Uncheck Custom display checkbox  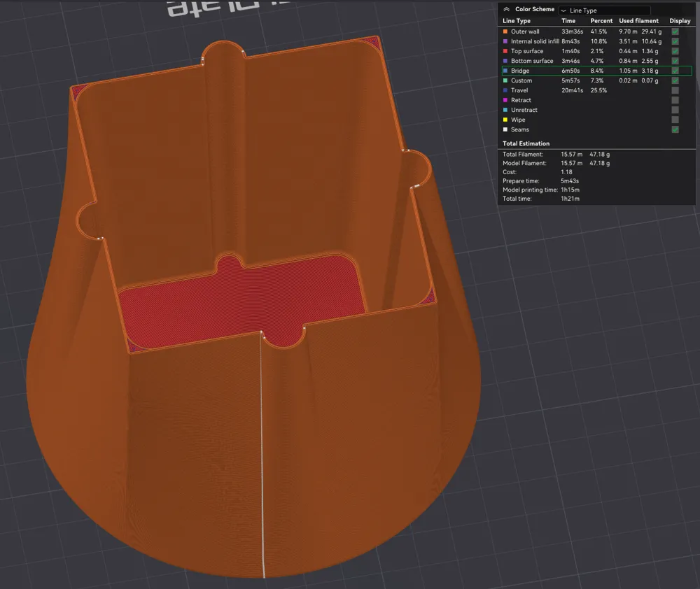675,80
